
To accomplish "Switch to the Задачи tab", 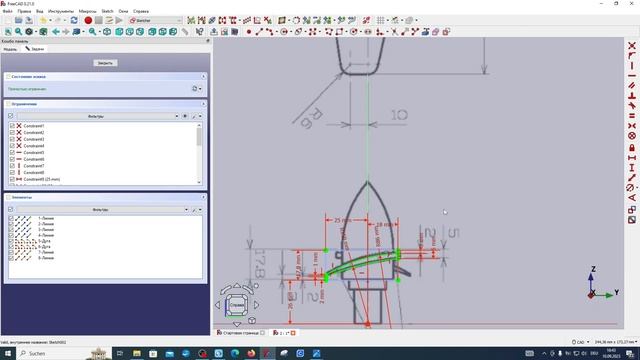I will [35, 49].
